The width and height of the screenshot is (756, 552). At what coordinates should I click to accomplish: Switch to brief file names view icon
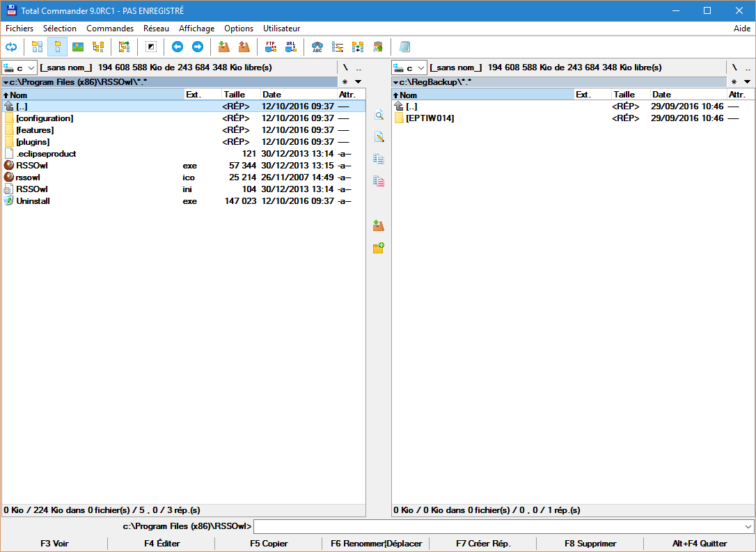pos(37,47)
